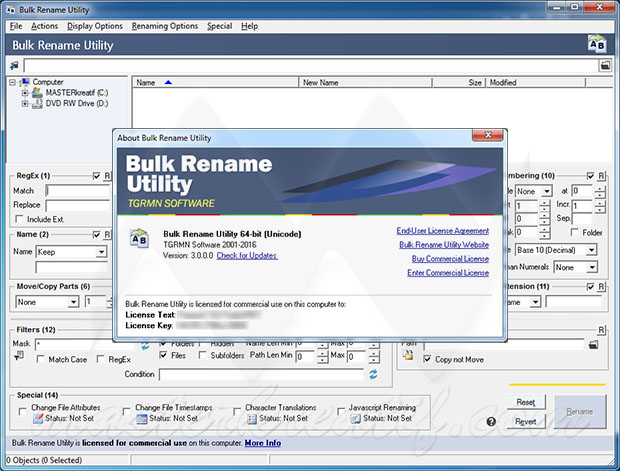Open the Extension (11) mode dropdown

(524, 302)
